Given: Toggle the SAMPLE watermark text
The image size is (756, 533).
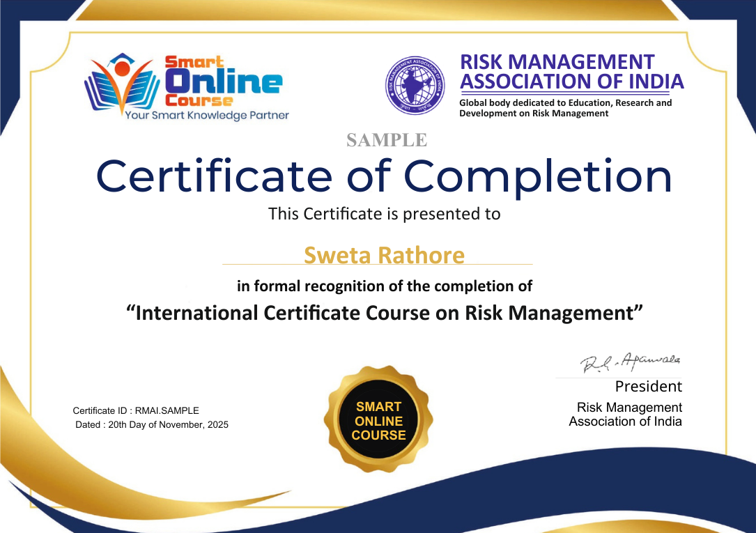Looking at the screenshot, I should 385,140.
